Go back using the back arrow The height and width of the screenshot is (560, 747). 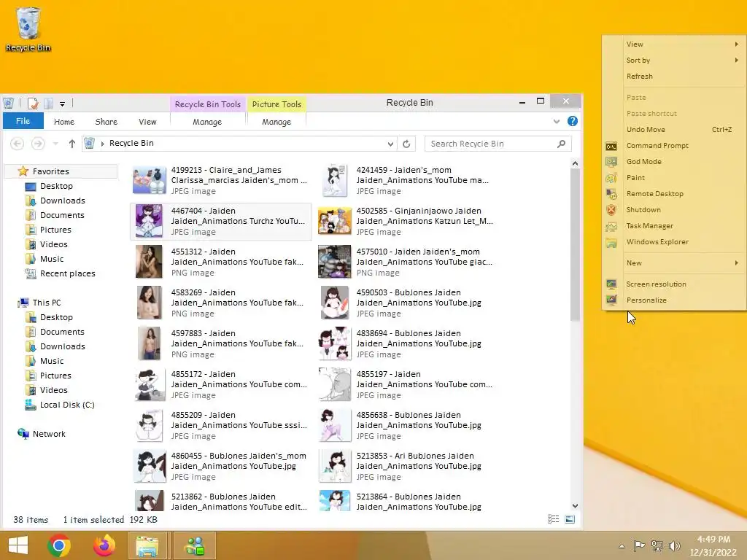point(18,144)
